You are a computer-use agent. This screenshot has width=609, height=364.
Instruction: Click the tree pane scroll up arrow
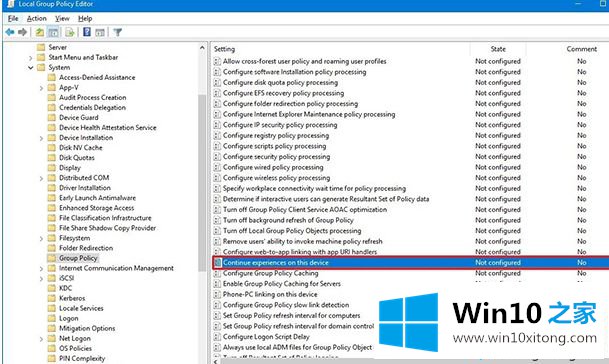(202, 48)
